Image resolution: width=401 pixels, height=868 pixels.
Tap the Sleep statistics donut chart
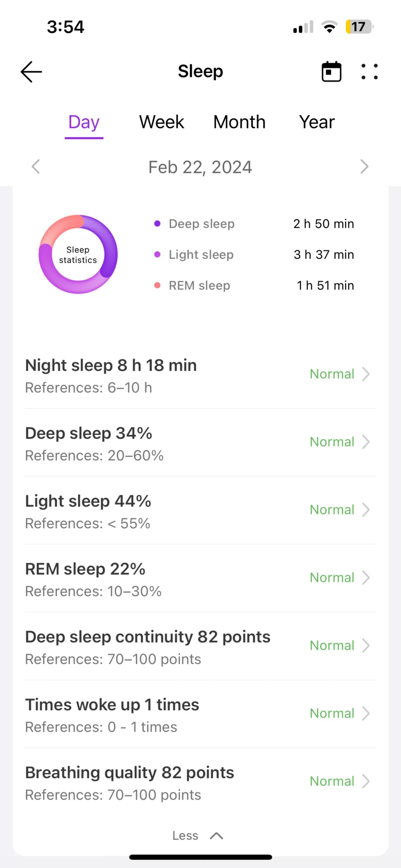tap(78, 254)
